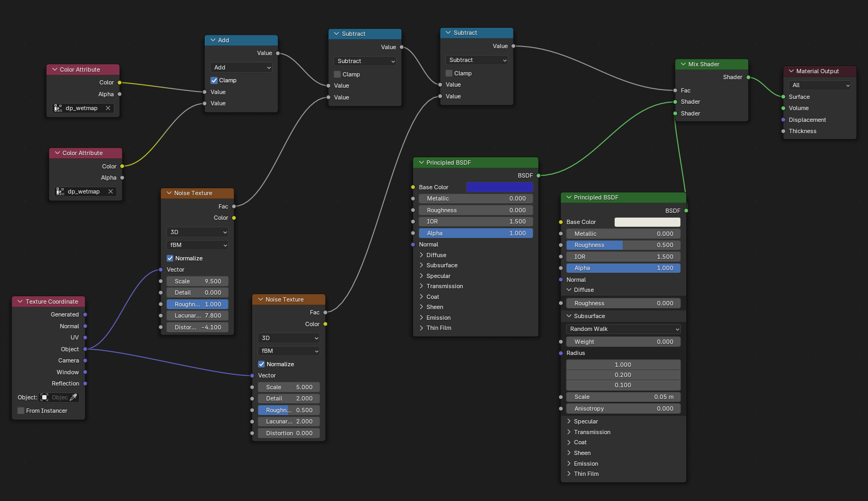Click Displacement socket on Material Output

tap(784, 120)
